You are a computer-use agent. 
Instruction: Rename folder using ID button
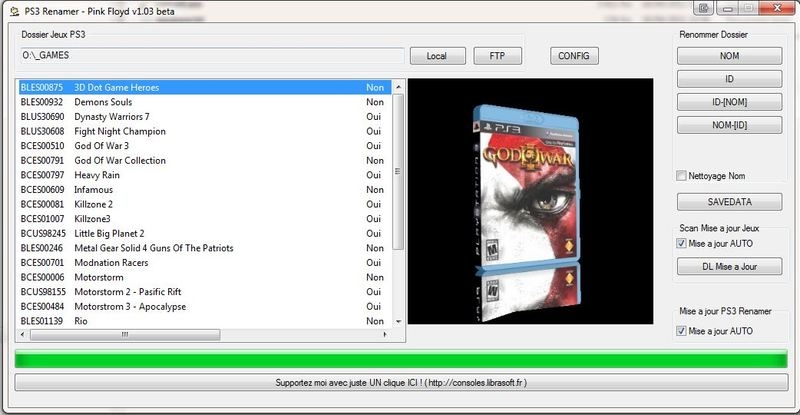[730, 79]
